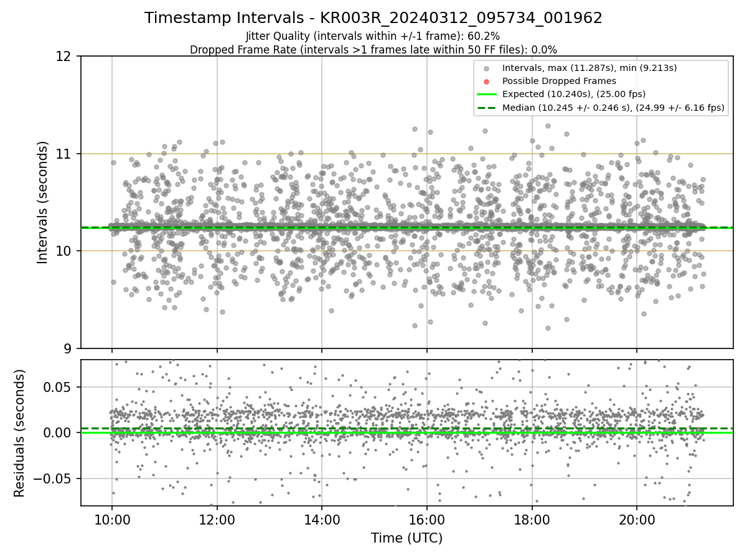Click the '16:00' x-axis tick label
Image resolution: width=747 pixels, height=560 pixels.
click(x=426, y=520)
